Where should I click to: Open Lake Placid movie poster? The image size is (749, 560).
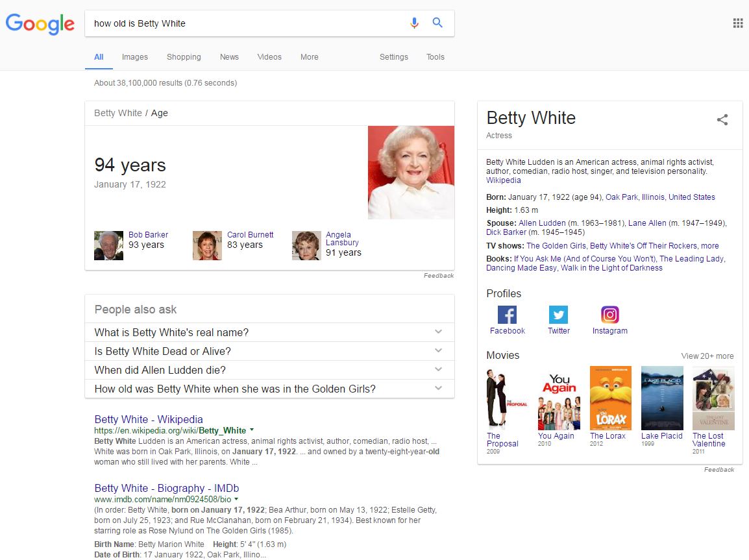[x=662, y=398]
